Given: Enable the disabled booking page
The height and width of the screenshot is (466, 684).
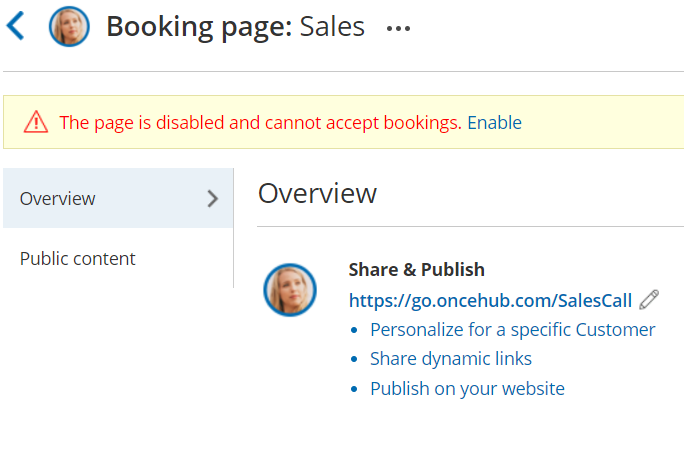Looking at the screenshot, I should [x=494, y=123].
